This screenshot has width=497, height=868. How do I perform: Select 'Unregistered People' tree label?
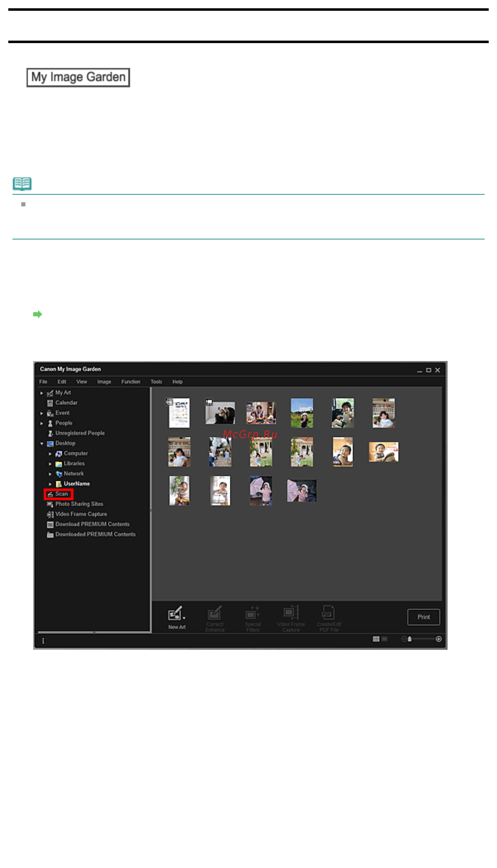tap(80, 433)
